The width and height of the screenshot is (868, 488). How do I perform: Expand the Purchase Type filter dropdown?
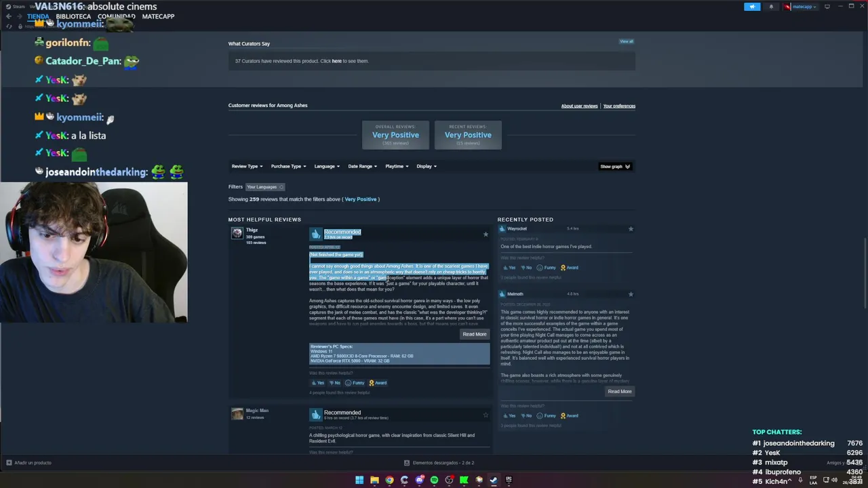pyautogui.click(x=288, y=166)
